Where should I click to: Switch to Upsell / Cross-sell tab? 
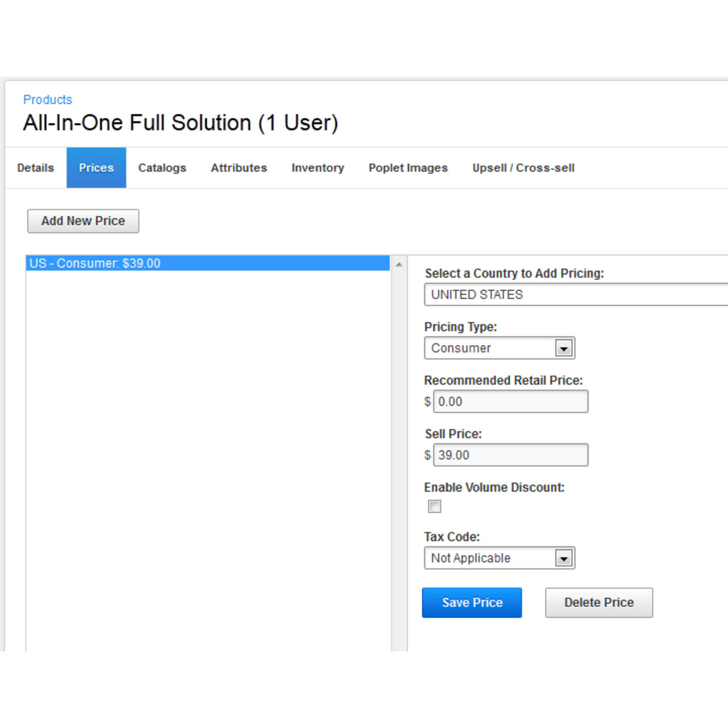523,168
